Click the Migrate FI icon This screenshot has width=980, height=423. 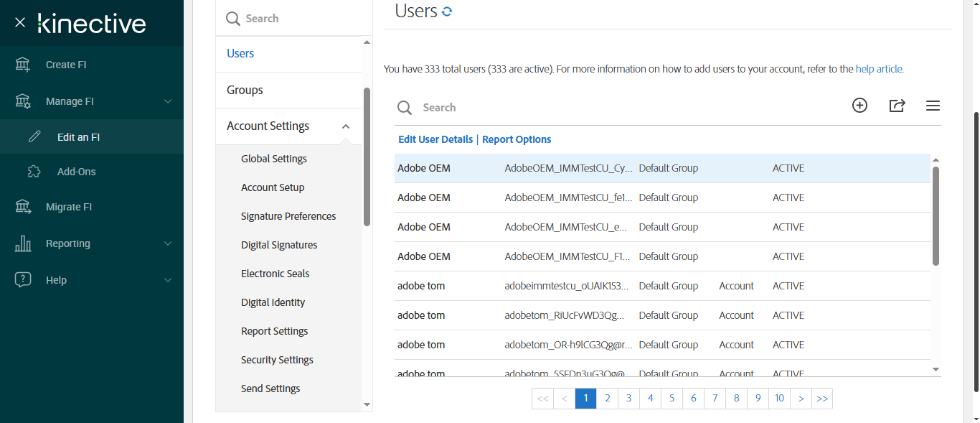tap(23, 207)
